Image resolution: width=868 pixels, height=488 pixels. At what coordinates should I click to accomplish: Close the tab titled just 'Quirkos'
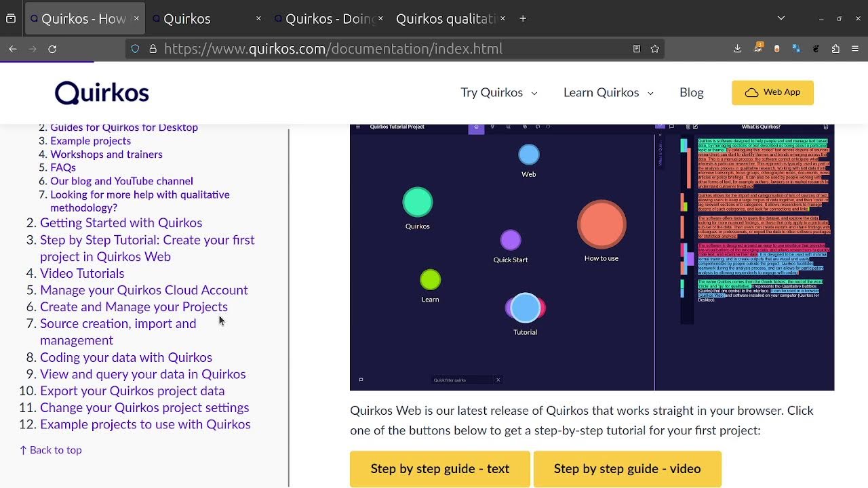[258, 19]
